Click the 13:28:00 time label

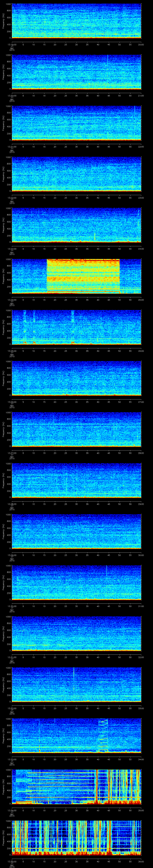pos(12,504)
